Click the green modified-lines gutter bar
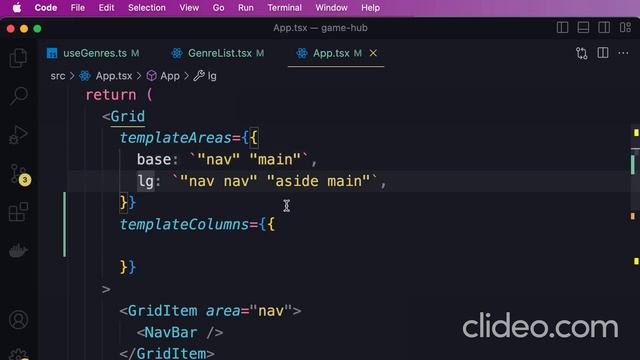Screen dimensions: 640x360 coord(64,224)
